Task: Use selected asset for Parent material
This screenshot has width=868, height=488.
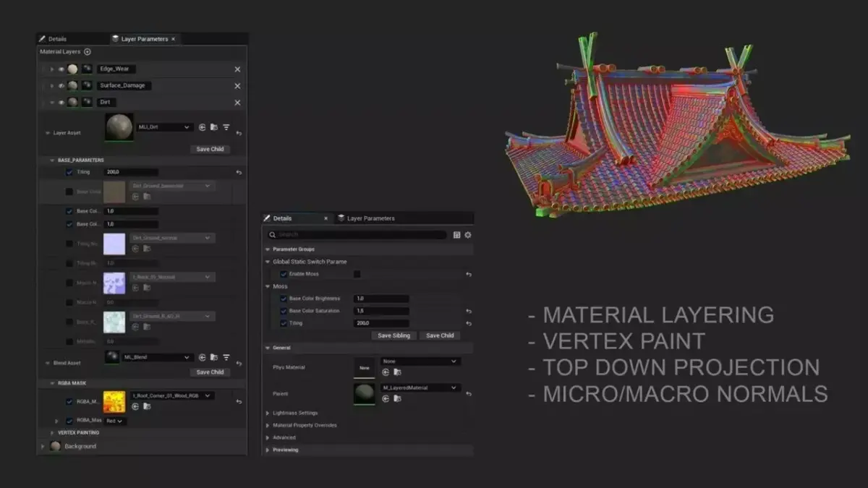Action: tap(386, 399)
